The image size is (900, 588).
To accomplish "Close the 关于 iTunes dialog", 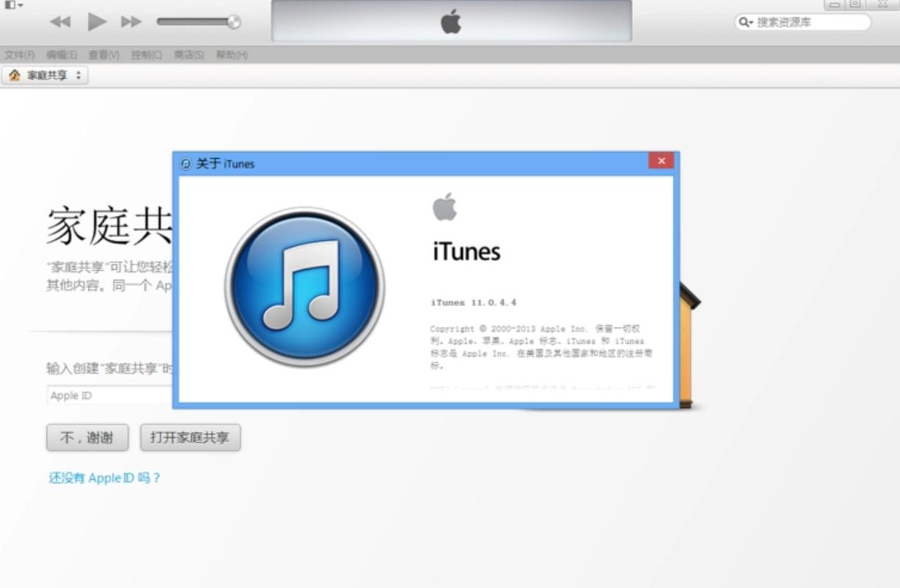I will coord(661,160).
